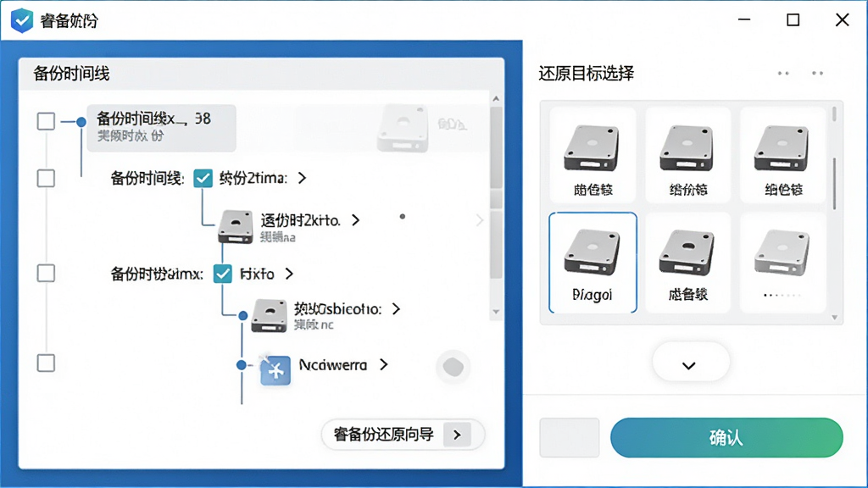868x488 pixels.
Task: Click timeline scrollbar up arrow
Action: pyautogui.click(x=496, y=98)
